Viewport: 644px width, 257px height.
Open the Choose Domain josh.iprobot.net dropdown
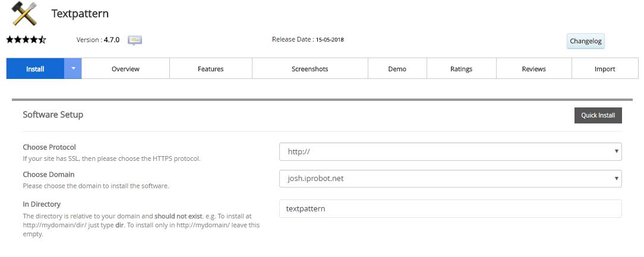tap(450, 179)
